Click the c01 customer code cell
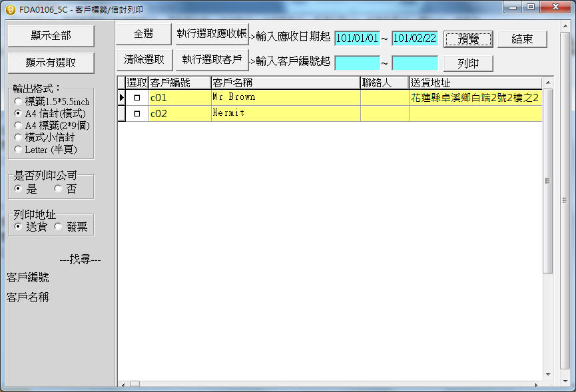This screenshot has width=576, height=392. tap(180, 98)
